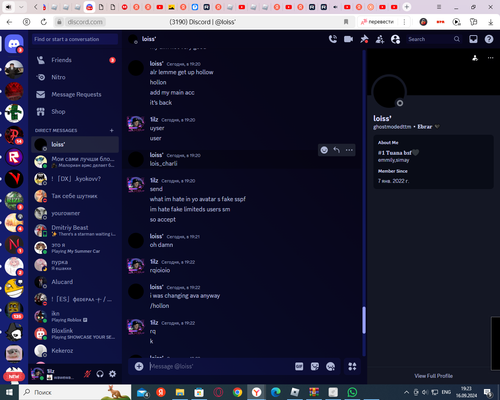Start a voice call with loiss'
This screenshot has width=500, height=400.
[x=333, y=39]
